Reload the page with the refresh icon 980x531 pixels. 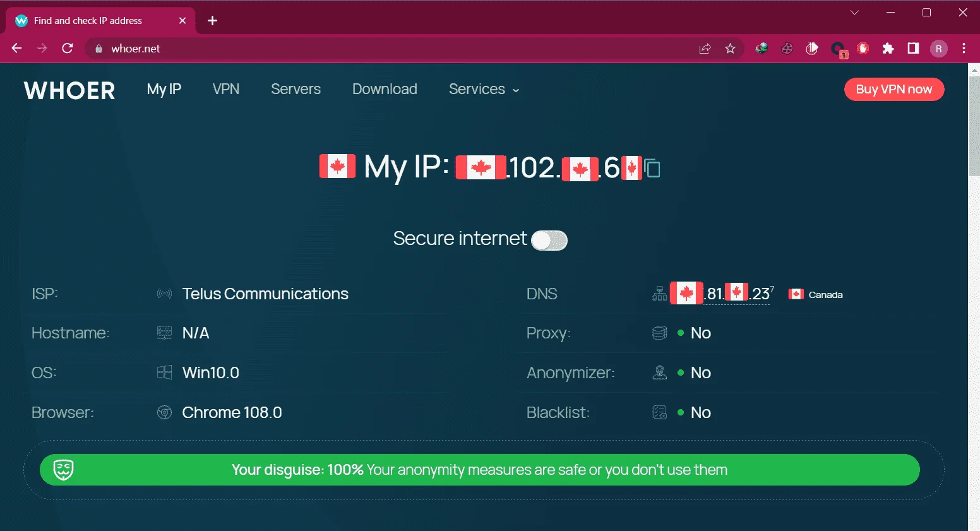click(x=68, y=49)
